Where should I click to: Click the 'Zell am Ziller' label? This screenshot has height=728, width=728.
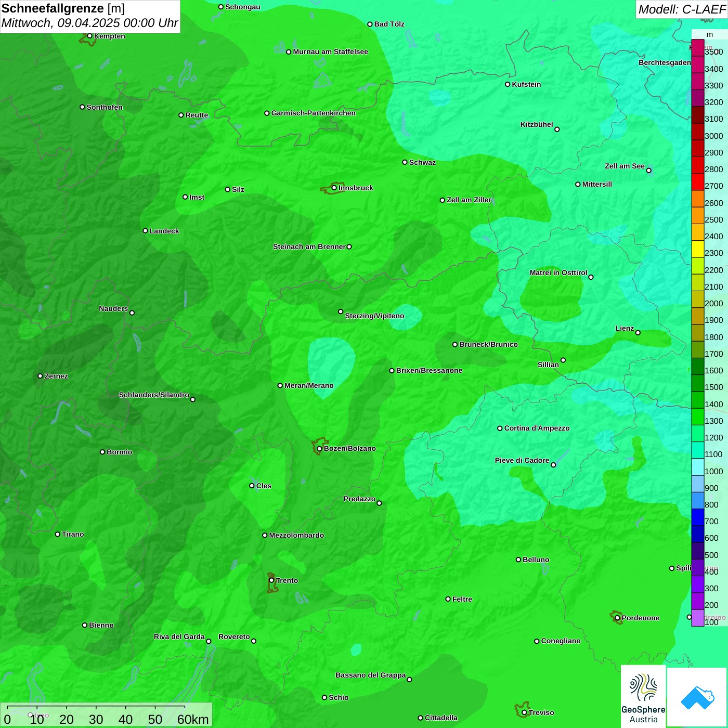point(469,200)
